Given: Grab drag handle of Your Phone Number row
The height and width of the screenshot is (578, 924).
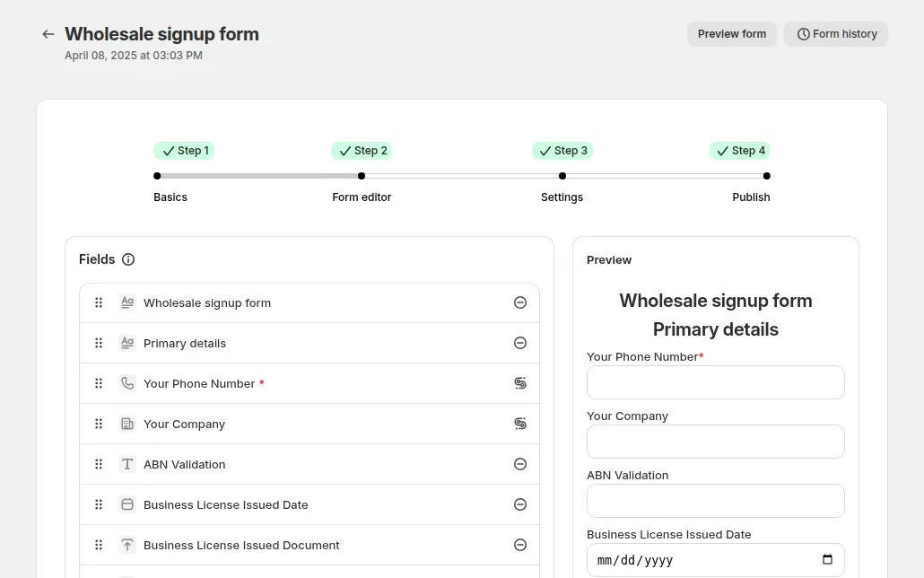Looking at the screenshot, I should pos(99,384).
